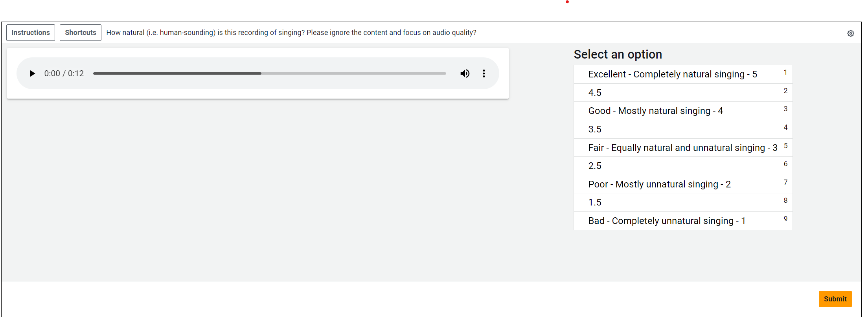The image size is (868, 323).
Task: Open the settings gear icon
Action: (x=851, y=33)
